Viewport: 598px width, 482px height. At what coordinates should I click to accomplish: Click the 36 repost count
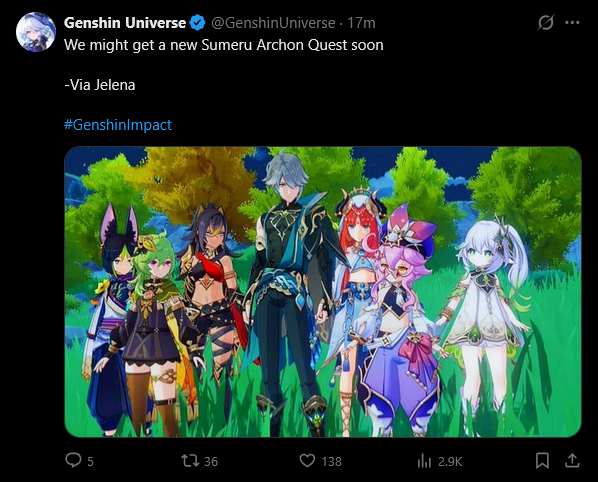(x=211, y=461)
